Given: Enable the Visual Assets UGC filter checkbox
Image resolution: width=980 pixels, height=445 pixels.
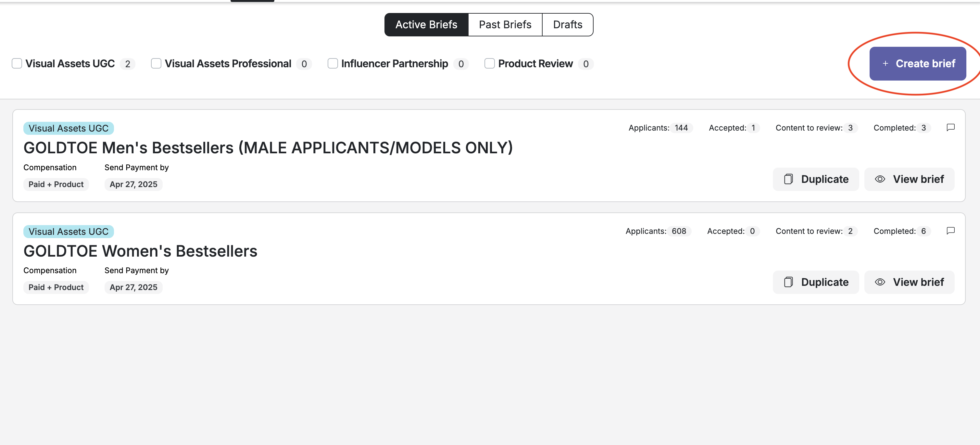Looking at the screenshot, I should (17, 64).
